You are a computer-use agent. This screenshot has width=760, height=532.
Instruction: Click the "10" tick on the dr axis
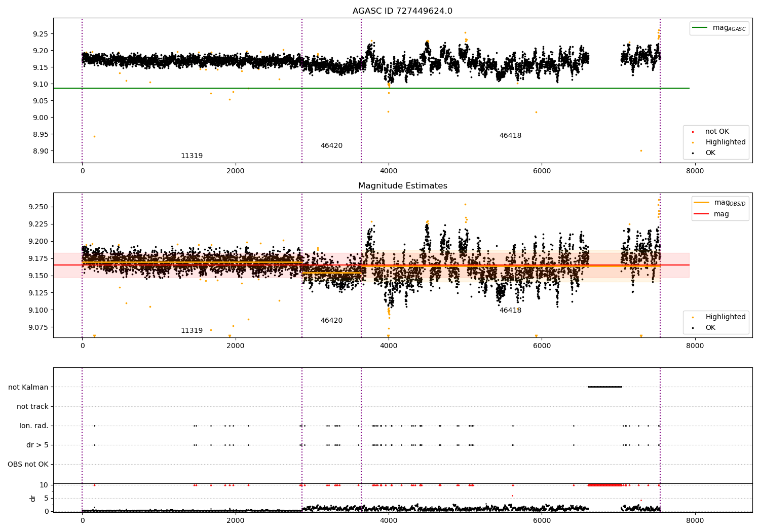tap(44, 485)
